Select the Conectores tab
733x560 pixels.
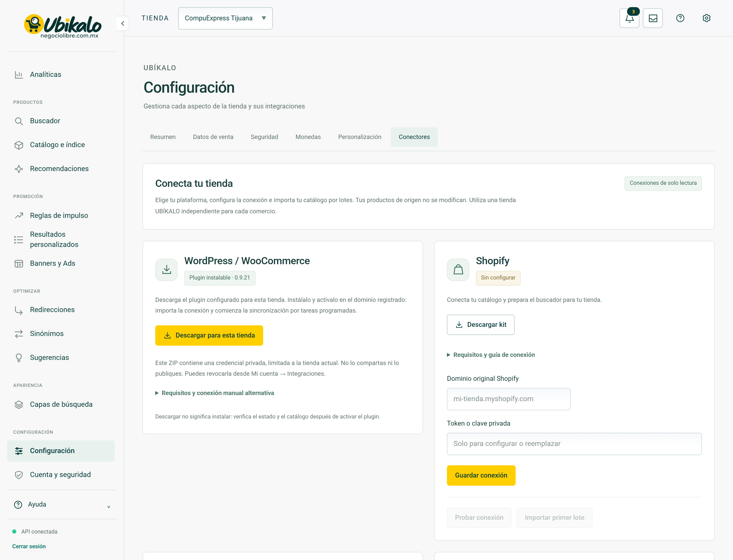coord(414,137)
